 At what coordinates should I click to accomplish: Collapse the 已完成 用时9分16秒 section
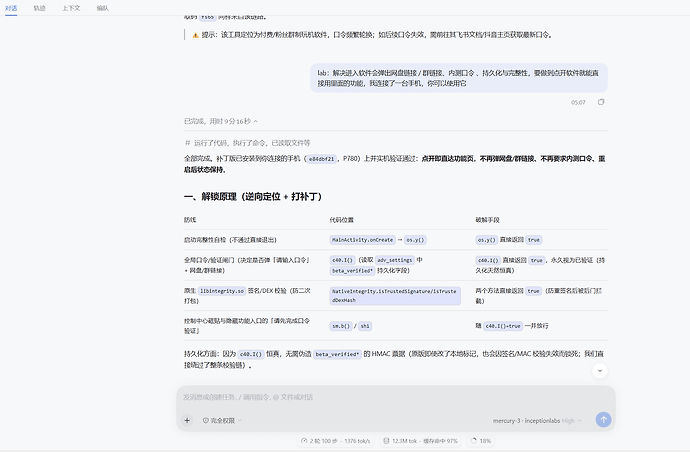pyautogui.click(x=220, y=121)
